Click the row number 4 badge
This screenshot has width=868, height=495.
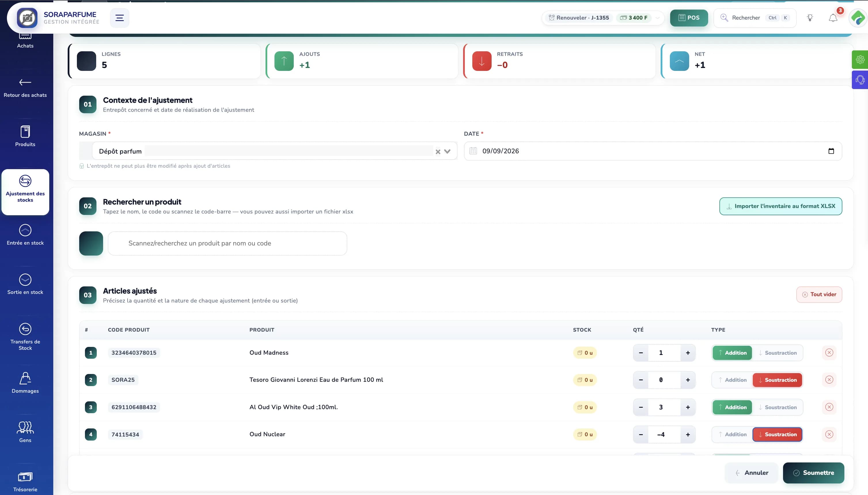[91, 434]
